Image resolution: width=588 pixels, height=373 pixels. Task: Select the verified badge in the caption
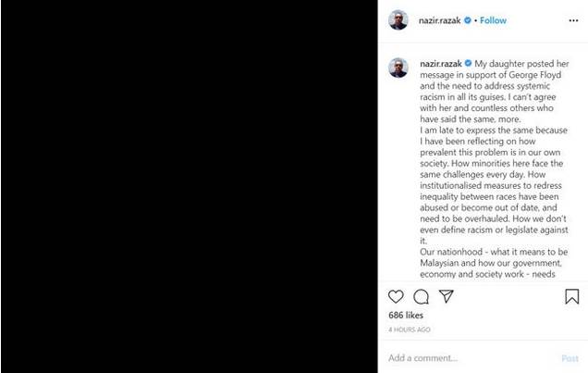pos(468,63)
